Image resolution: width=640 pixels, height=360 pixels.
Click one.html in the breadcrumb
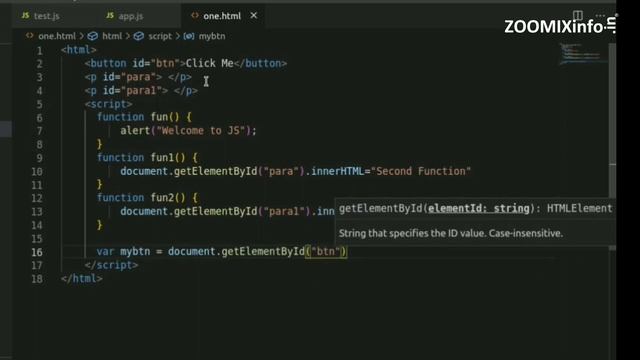pyautogui.click(x=57, y=36)
